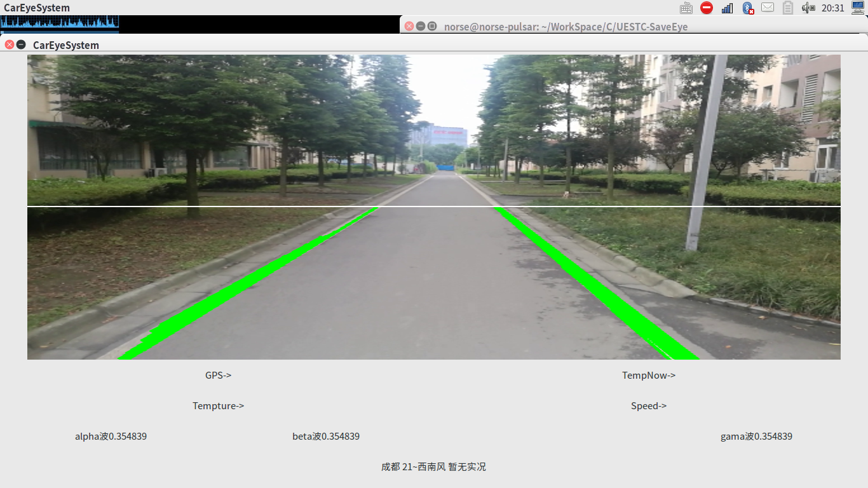Open the disabled Bluetooth tray indicator
The image size is (868, 488).
(x=748, y=8)
